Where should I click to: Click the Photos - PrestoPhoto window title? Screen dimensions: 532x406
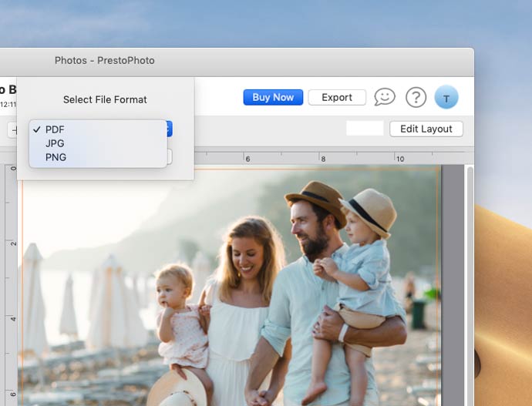tap(105, 60)
